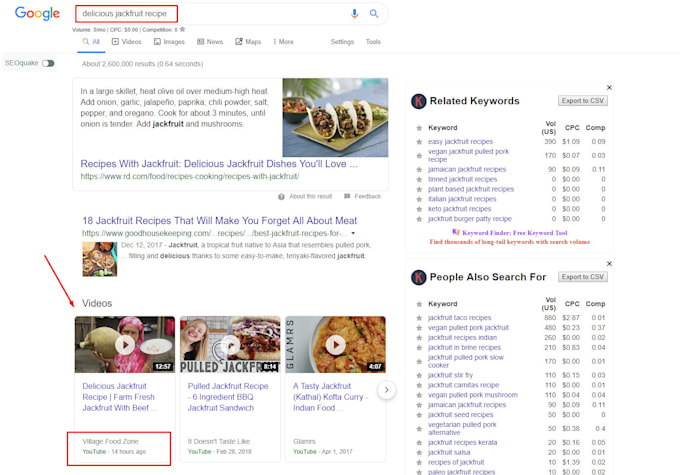Star the jackfruit burger patty recipe keyword
Image resolution: width=680 pixels, height=475 pixels.
[419, 219]
